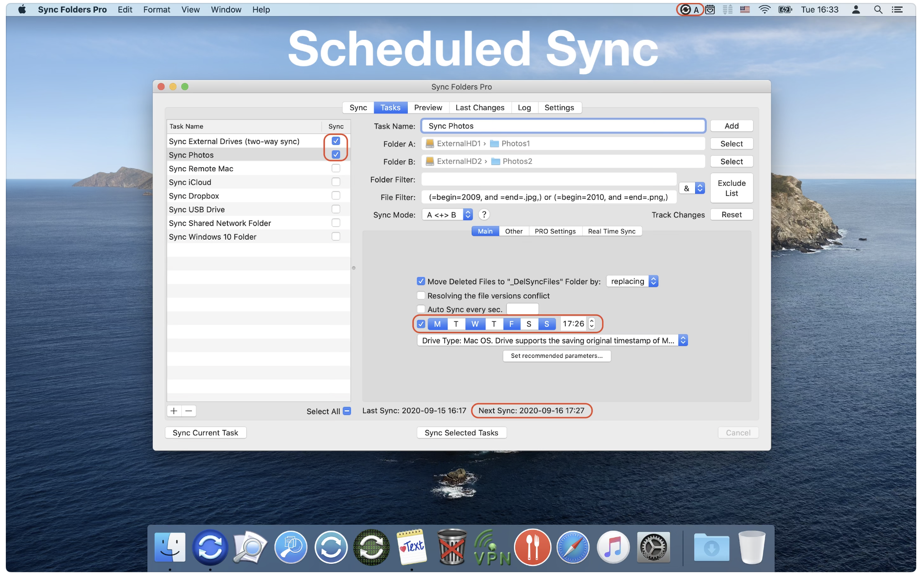Open the Drive Type dropdown menu
The height and width of the screenshot is (579, 924).
(552, 340)
